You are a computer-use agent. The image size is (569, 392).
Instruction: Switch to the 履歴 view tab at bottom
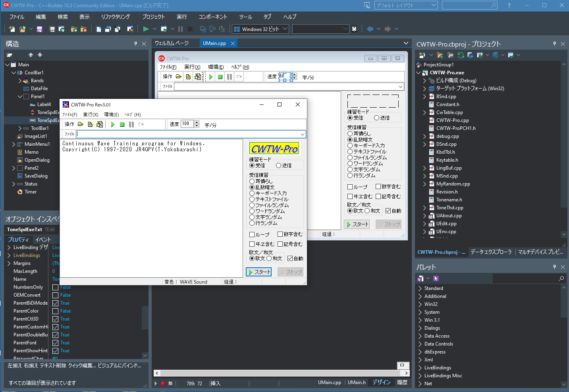402,382
